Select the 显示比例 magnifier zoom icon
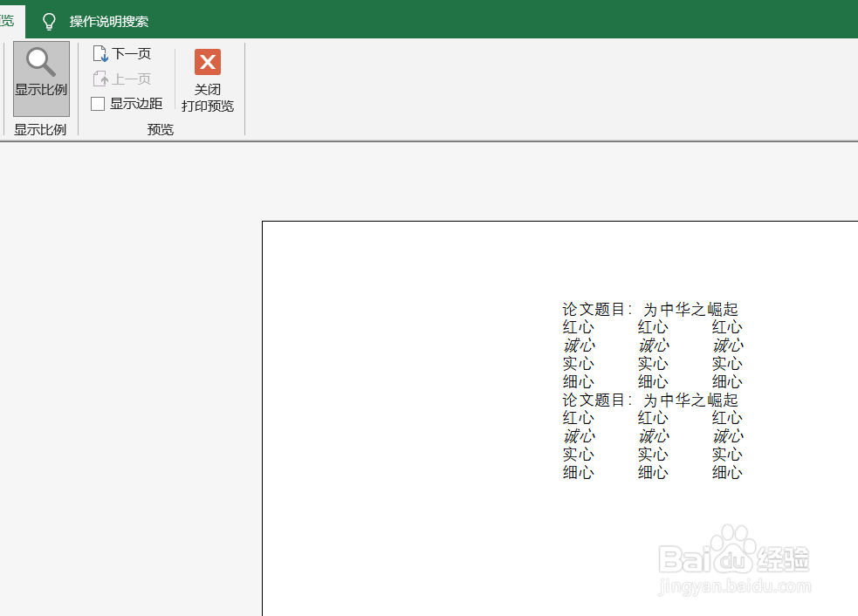 (40, 62)
